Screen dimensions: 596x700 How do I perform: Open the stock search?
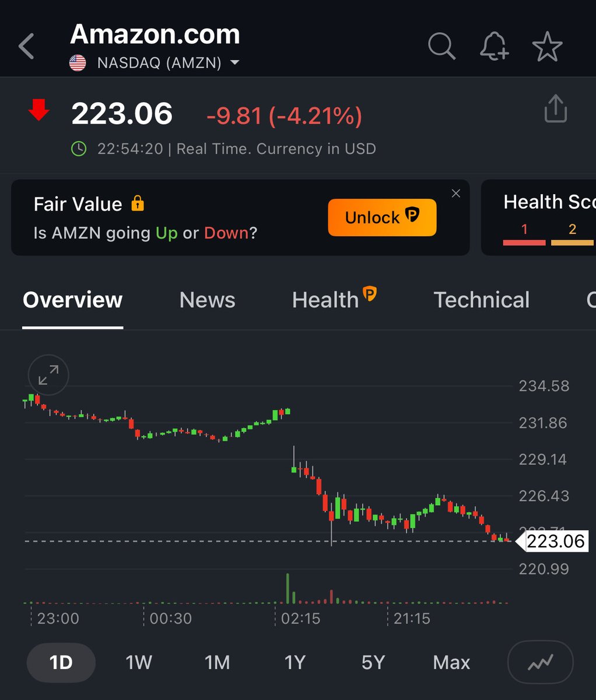pyautogui.click(x=441, y=47)
